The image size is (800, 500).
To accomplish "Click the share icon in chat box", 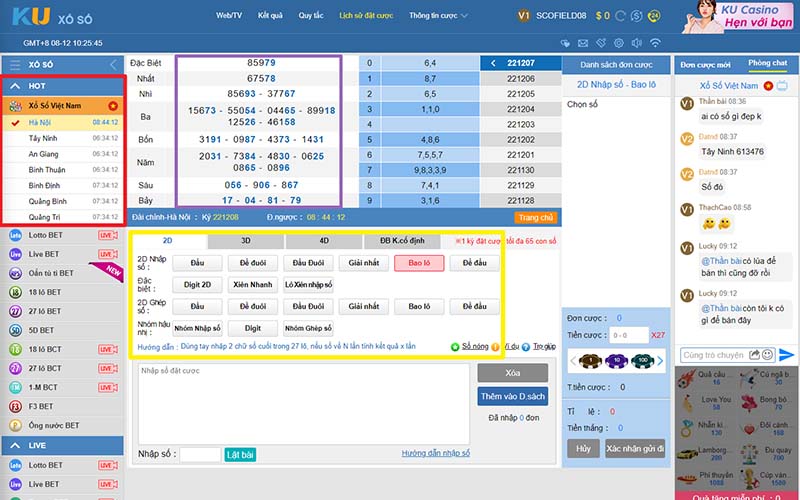I will pos(754,355).
